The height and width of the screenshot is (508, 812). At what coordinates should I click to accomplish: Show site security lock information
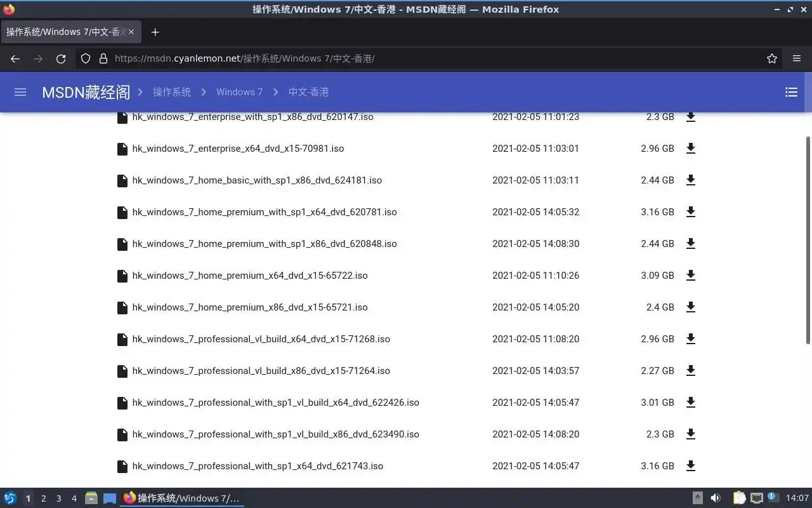coord(103,58)
